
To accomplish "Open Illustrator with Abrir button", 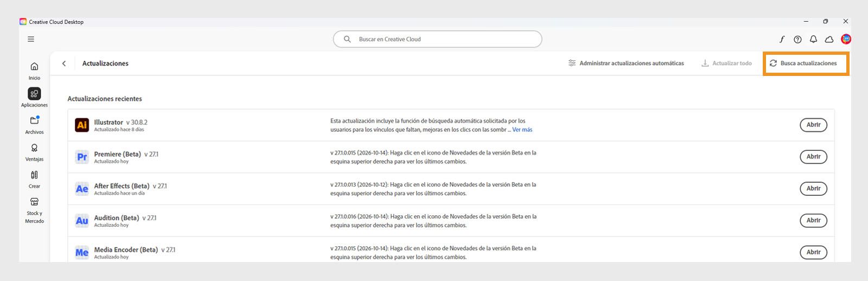I will click(813, 125).
